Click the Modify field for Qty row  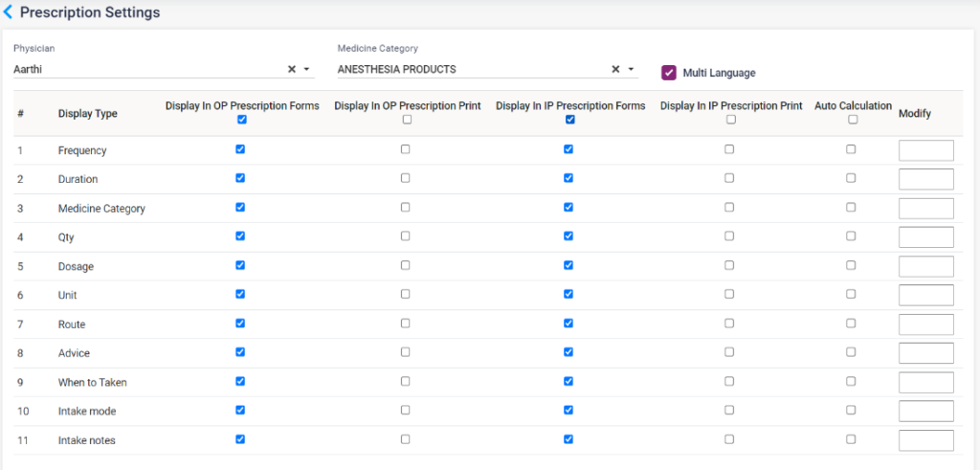[x=925, y=237]
